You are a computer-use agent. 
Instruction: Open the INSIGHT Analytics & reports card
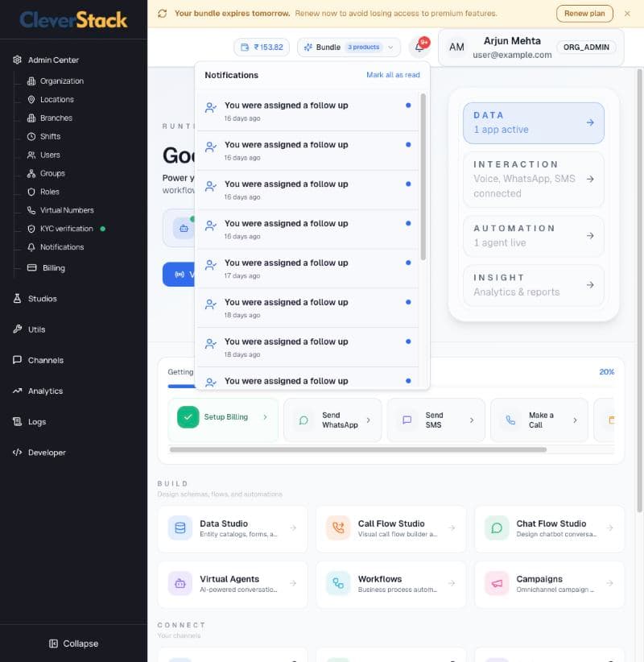click(534, 285)
